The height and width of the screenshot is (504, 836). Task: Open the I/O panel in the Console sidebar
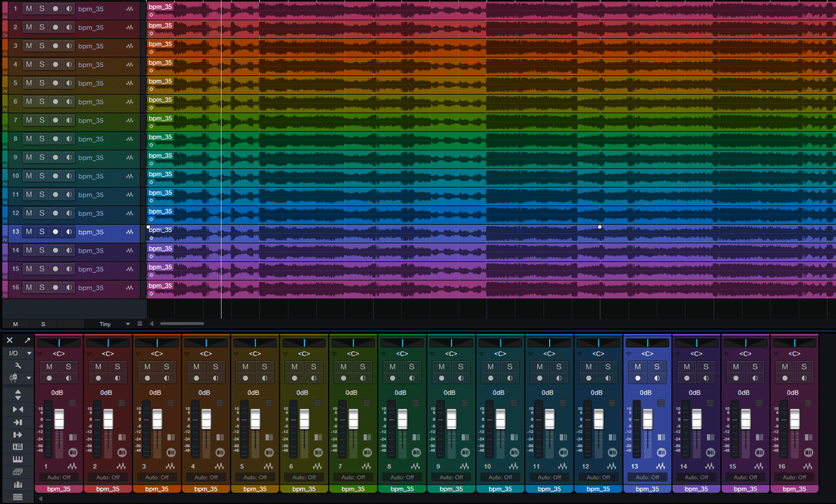[13, 354]
